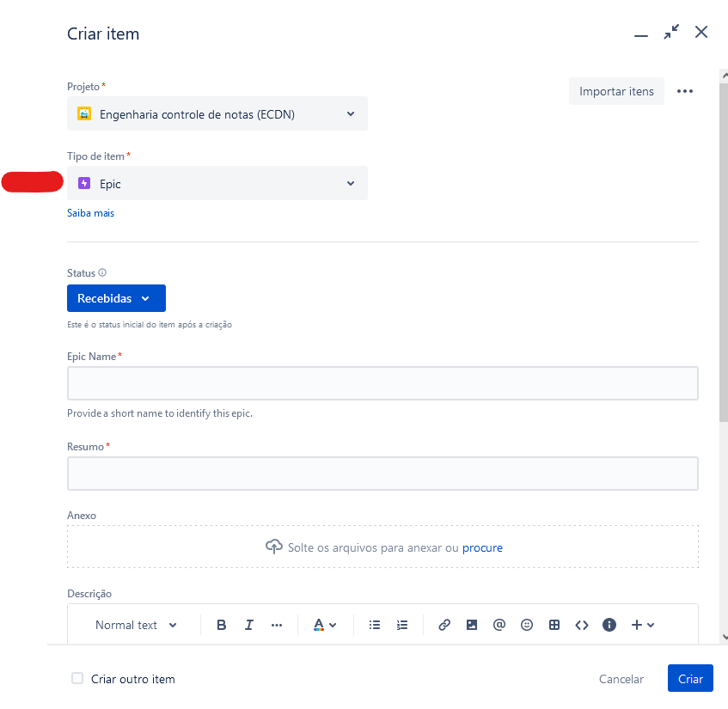This screenshot has height=709, width=728.
Task: Shrink the dialog with the collapse arrows icon
Action: pyautogui.click(x=671, y=32)
